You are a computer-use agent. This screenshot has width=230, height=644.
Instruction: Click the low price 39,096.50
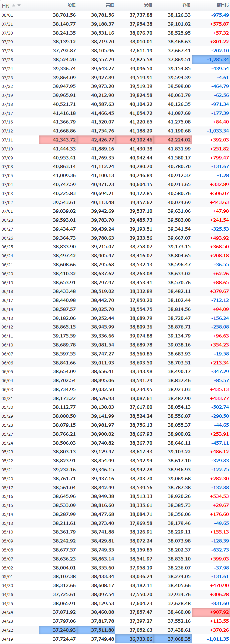pyautogui.click(x=141, y=69)
